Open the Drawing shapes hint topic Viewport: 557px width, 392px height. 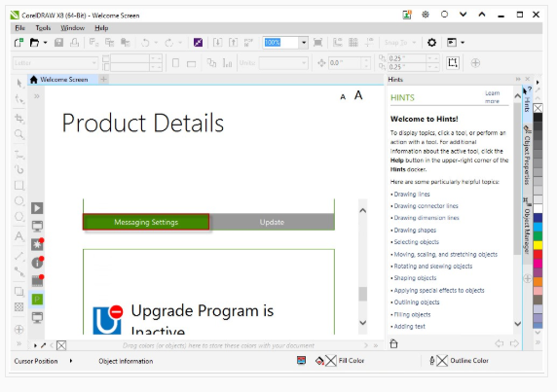click(x=415, y=230)
